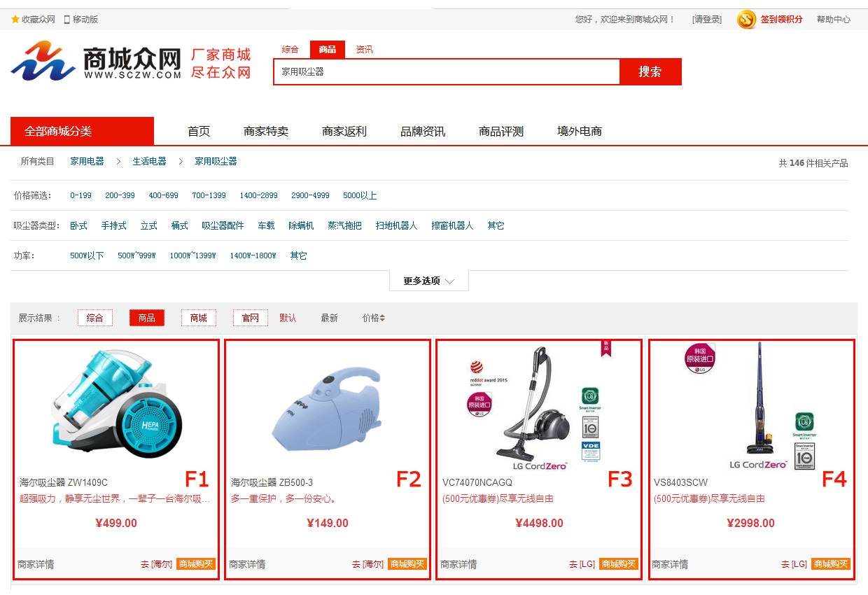Screen dimensions: 868x595
Task: Filter by price range 200-399
Action: 120,195
